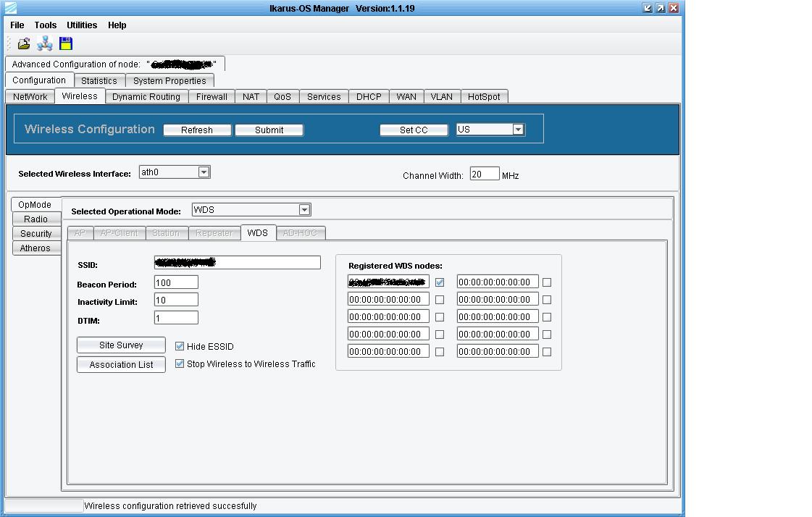Open the Tools menu
The width and height of the screenshot is (812, 517).
pyautogui.click(x=46, y=25)
